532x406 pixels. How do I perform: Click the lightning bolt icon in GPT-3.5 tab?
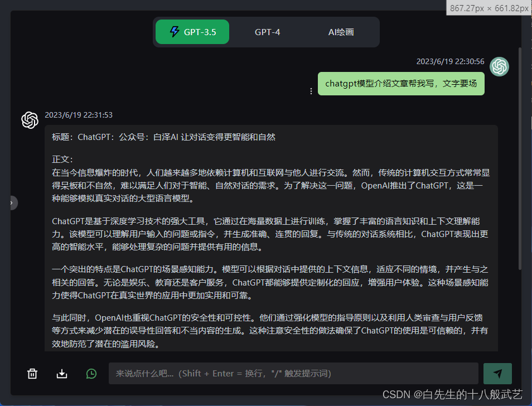(x=175, y=32)
